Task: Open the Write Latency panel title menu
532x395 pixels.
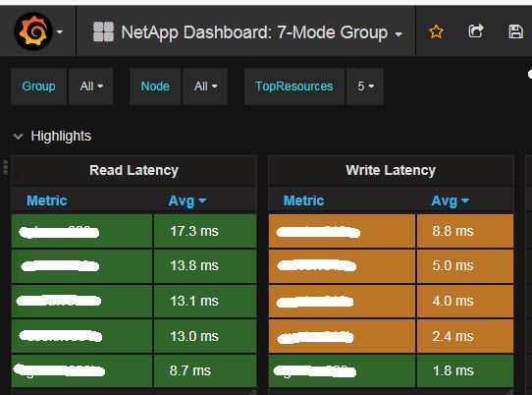Action: click(x=391, y=170)
